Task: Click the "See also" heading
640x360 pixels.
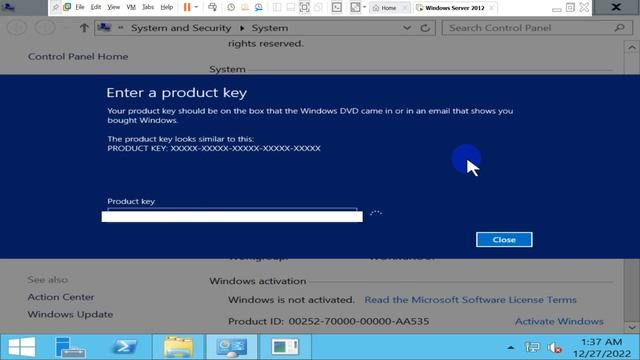Action: coord(48,280)
